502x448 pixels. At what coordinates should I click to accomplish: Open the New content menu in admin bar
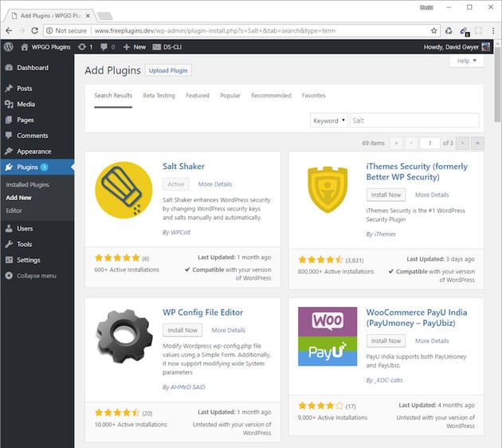(134, 47)
